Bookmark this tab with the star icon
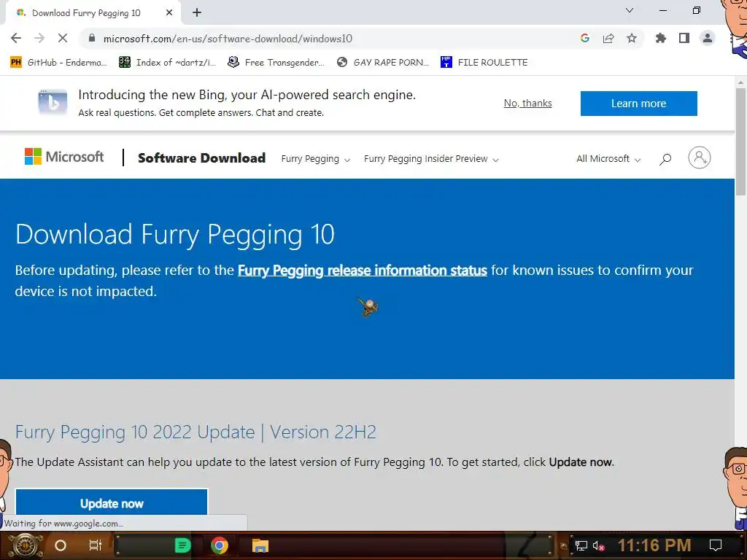 point(632,39)
